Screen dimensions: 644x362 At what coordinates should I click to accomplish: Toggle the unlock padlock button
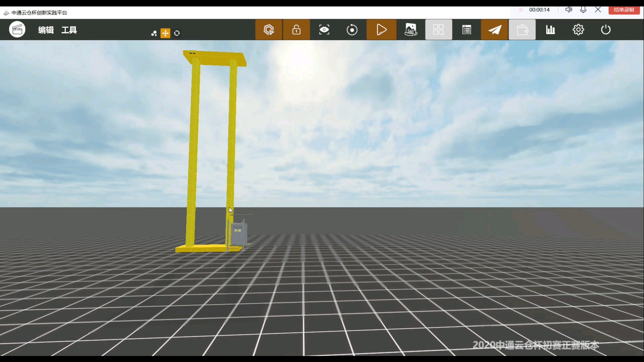coord(297,30)
